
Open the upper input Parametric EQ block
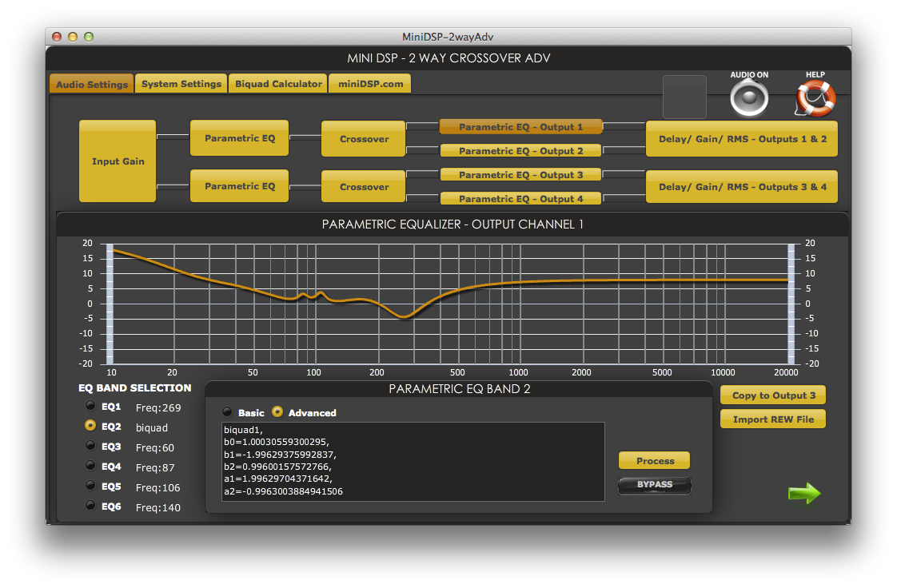click(x=239, y=137)
